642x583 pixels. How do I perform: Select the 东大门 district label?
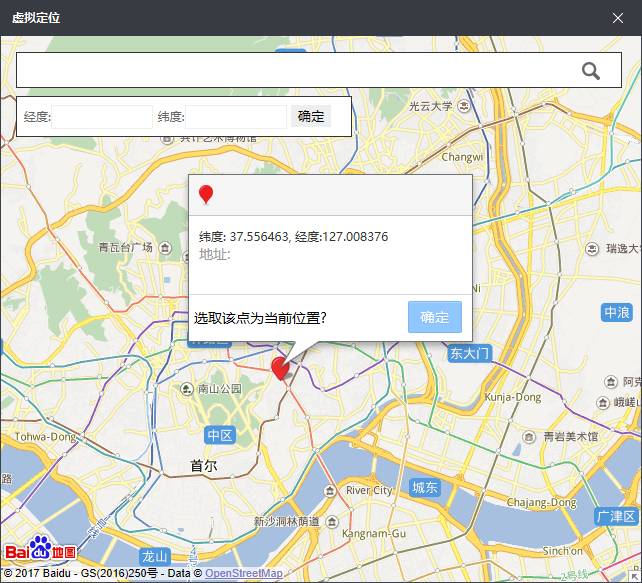pyautogui.click(x=469, y=353)
